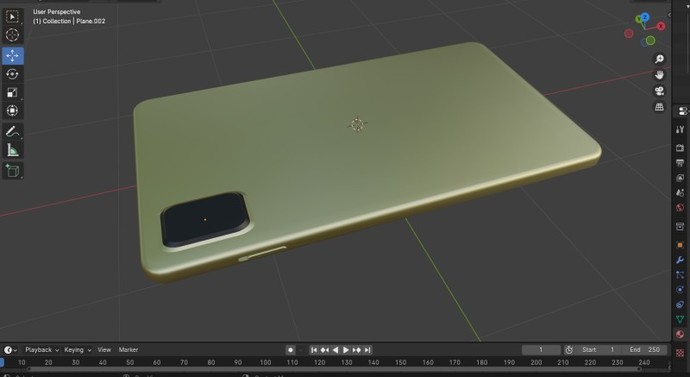
Task: Choose the Annotate pencil tool
Action: click(12, 131)
